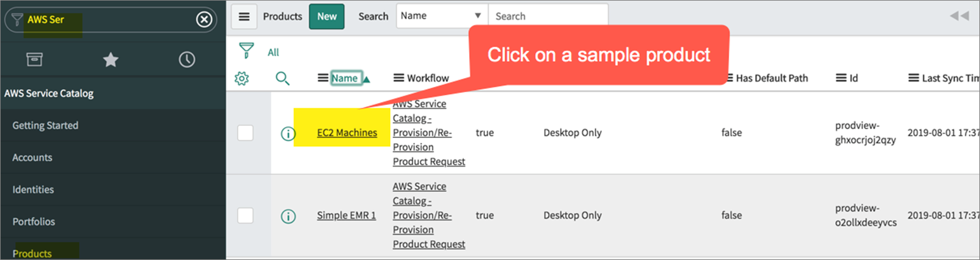The height and width of the screenshot is (260, 980).
Task: Open Simple EMR 1 product link
Action: click(346, 216)
